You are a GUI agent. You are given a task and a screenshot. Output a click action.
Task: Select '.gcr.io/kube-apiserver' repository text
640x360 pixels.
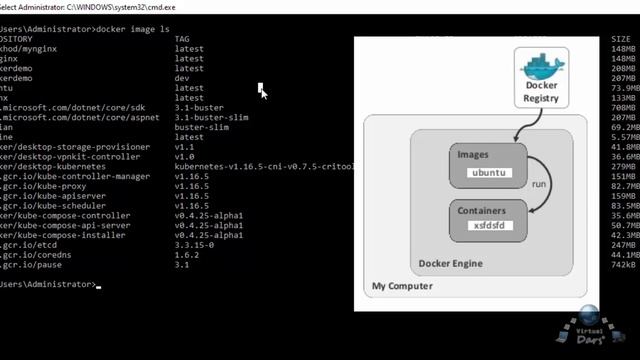(x=53, y=196)
